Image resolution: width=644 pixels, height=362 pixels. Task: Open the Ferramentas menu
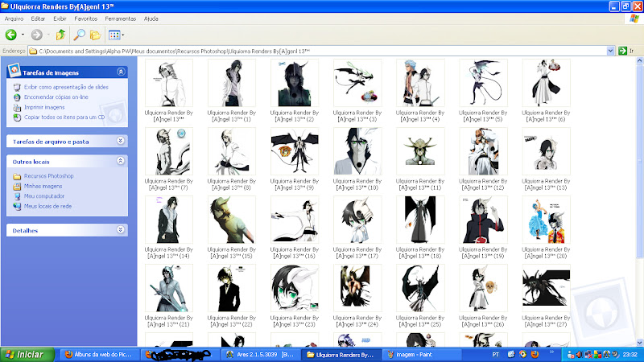[120, 19]
